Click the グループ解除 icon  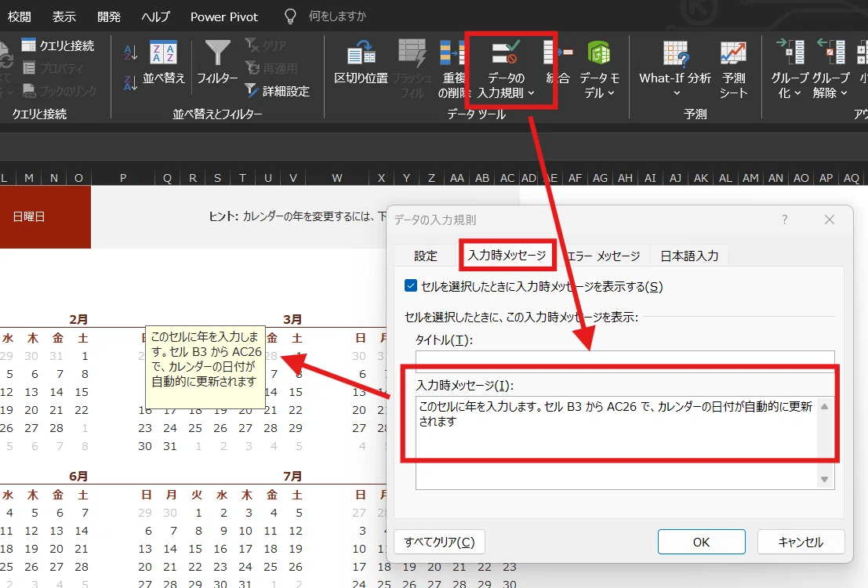pyautogui.click(x=831, y=52)
